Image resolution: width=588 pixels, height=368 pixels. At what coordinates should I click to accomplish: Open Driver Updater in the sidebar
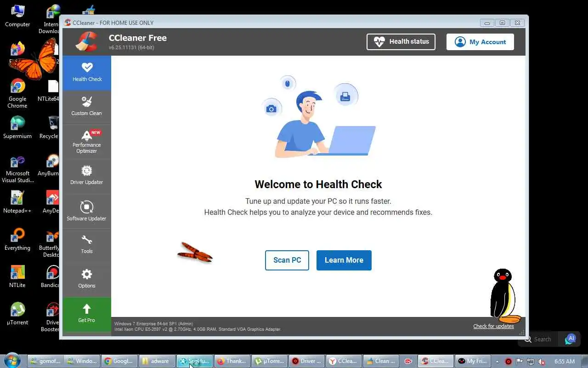pyautogui.click(x=87, y=176)
